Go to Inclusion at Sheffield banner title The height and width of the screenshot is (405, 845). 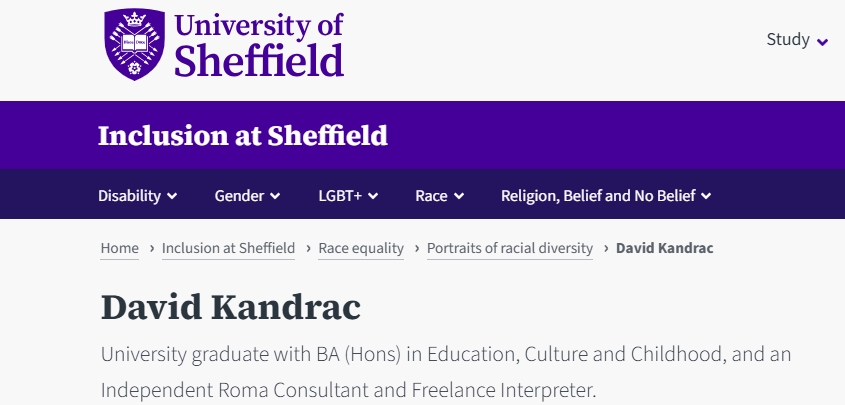[242, 135]
